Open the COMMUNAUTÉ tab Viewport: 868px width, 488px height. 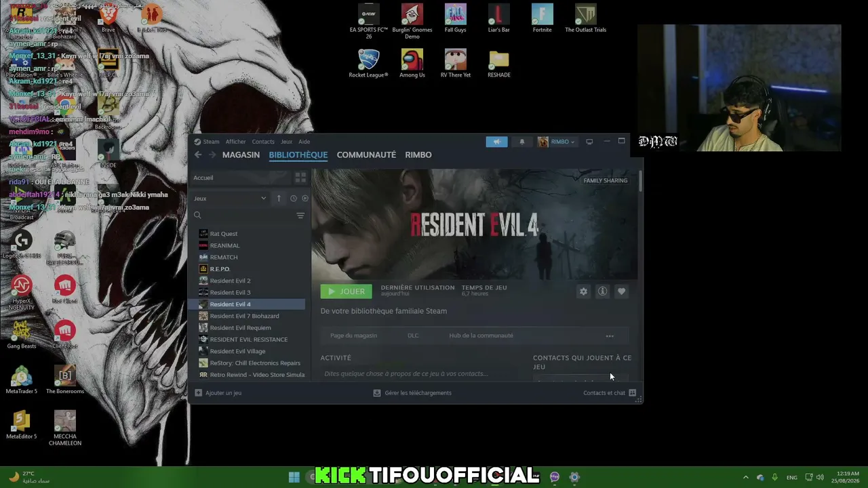366,155
